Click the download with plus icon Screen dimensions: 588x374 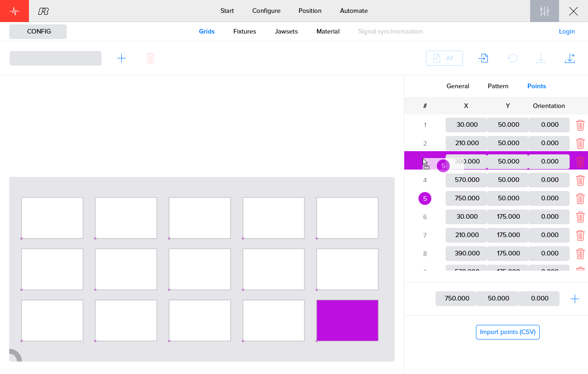[x=570, y=58]
